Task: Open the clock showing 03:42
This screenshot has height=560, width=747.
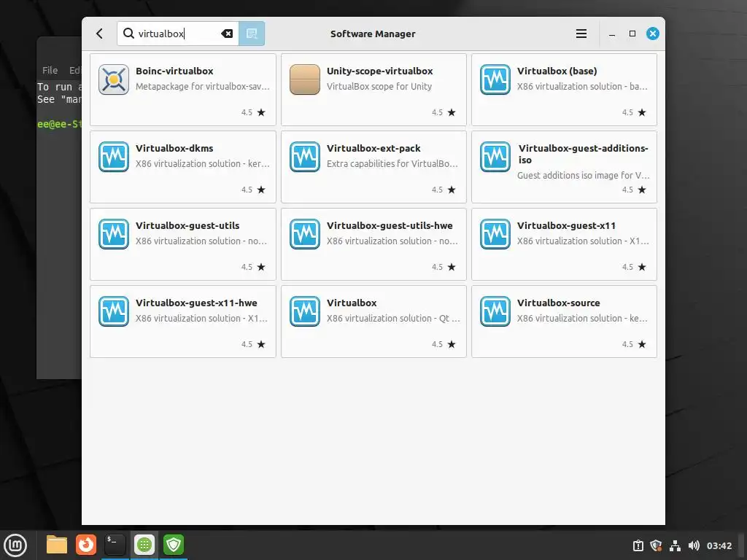Action: pyautogui.click(x=719, y=545)
